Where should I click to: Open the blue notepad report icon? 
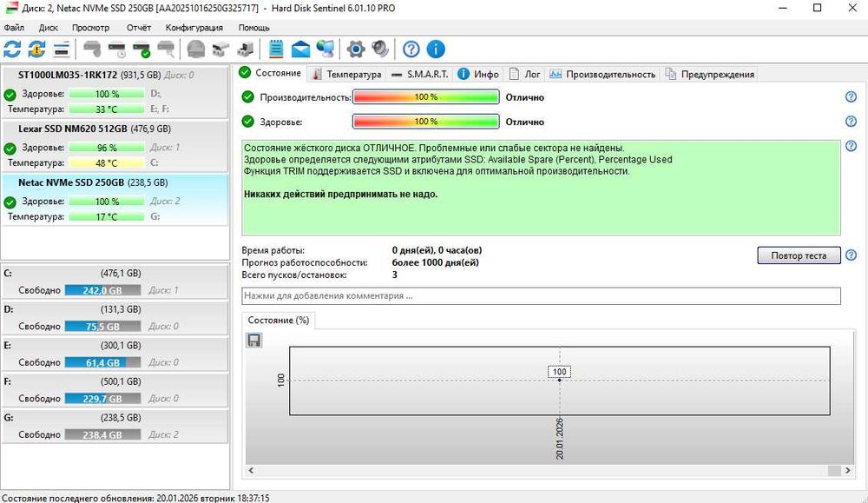coord(276,50)
